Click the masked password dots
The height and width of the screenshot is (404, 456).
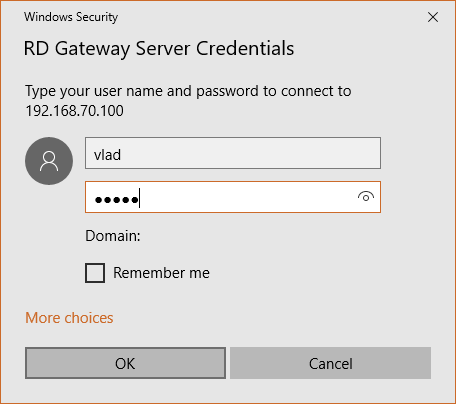pyautogui.click(x=116, y=200)
